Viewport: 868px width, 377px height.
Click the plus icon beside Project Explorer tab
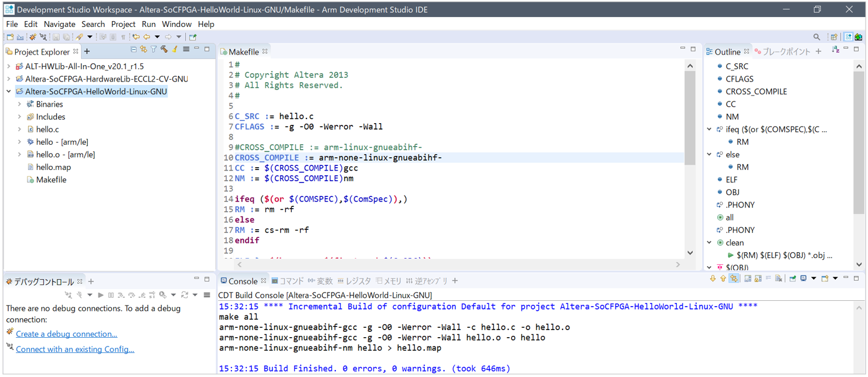point(87,52)
